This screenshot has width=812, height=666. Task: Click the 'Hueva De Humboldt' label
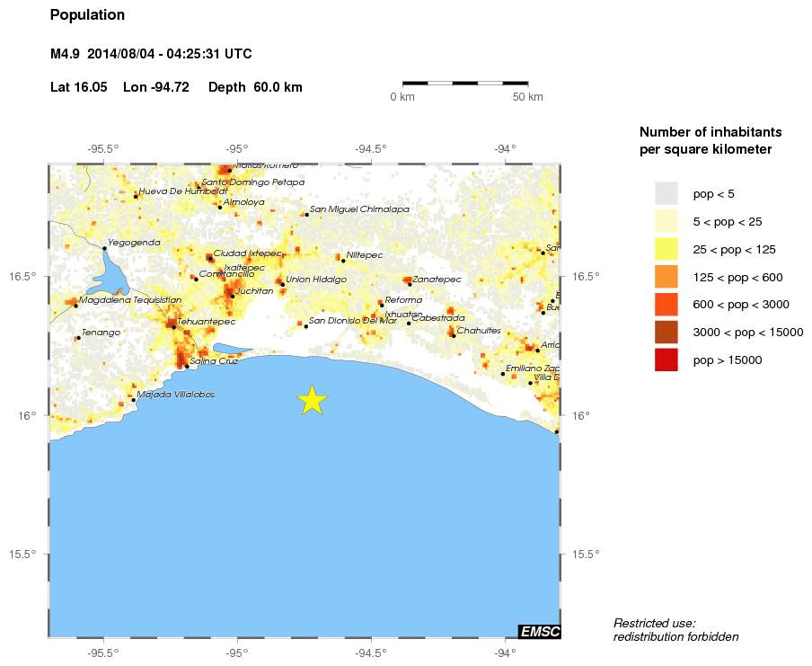tap(183, 191)
